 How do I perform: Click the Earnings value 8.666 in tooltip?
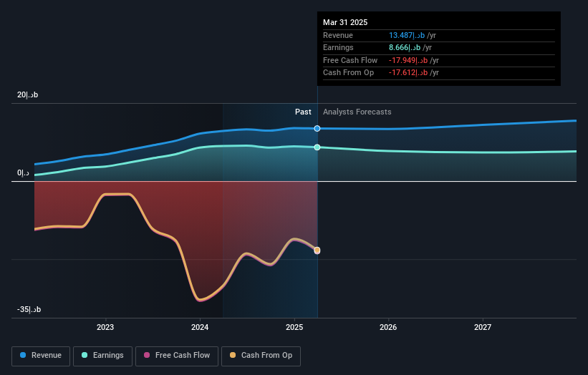coord(405,47)
